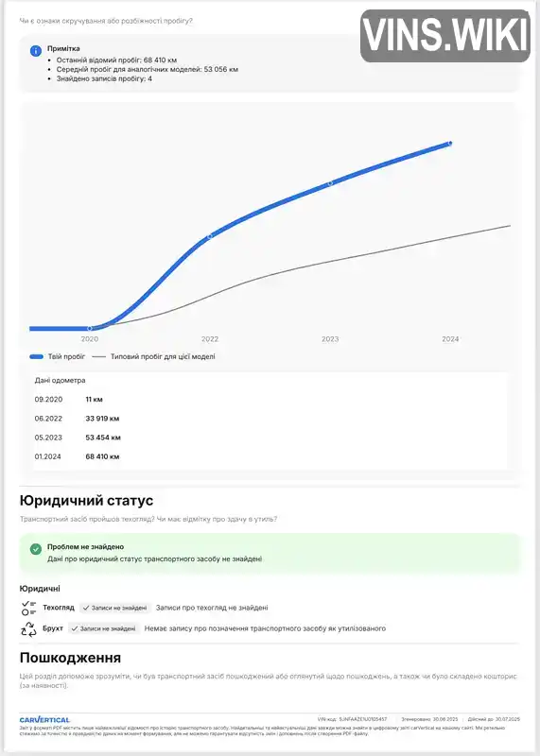Viewport: 540px width, 756px height.
Task: Click the Пошкодження section heading
Action: tap(70, 658)
